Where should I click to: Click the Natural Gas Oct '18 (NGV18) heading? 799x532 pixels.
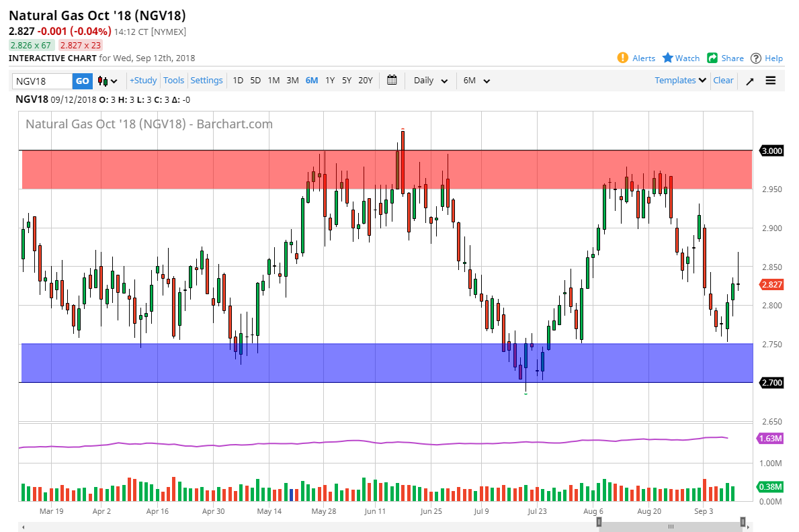[x=97, y=16]
